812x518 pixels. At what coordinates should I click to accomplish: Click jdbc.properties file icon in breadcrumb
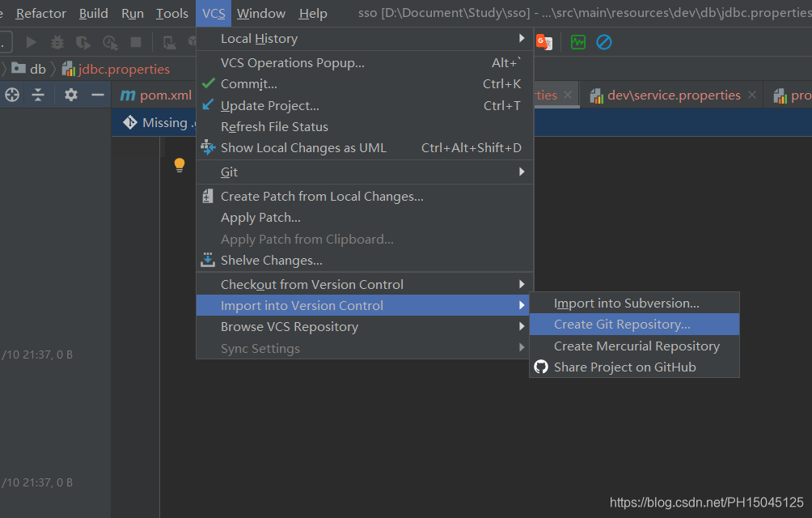pyautogui.click(x=69, y=68)
